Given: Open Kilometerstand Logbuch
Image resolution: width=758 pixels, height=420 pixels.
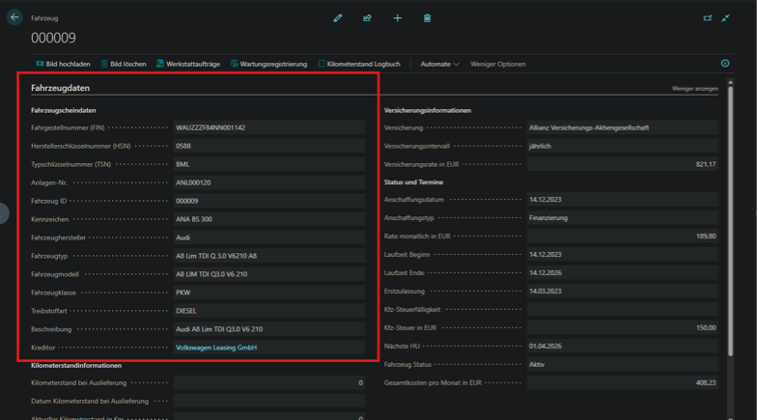Looking at the screenshot, I should (x=359, y=64).
